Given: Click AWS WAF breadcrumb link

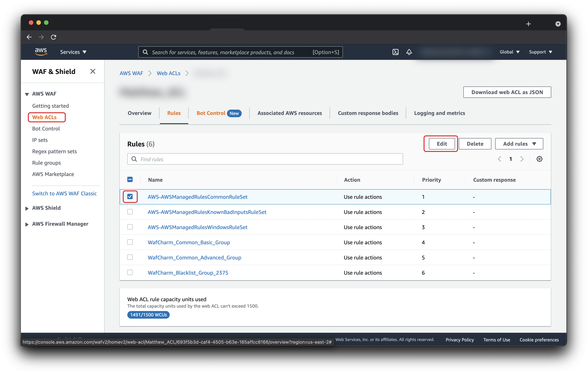Looking at the screenshot, I should pos(131,73).
